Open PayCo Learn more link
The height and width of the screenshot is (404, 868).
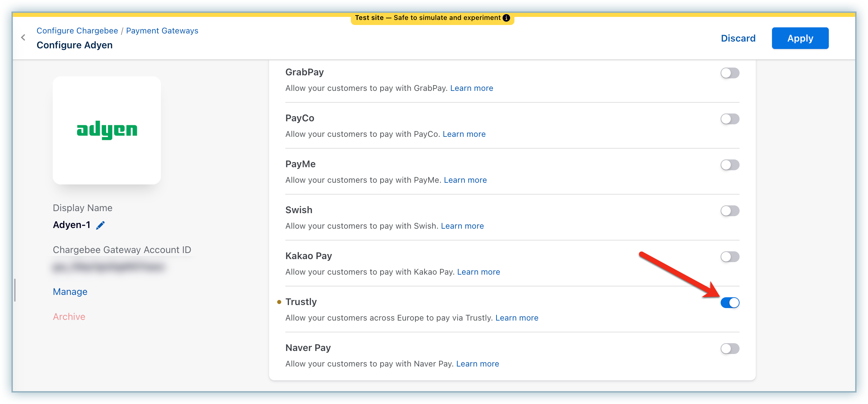[x=464, y=134]
